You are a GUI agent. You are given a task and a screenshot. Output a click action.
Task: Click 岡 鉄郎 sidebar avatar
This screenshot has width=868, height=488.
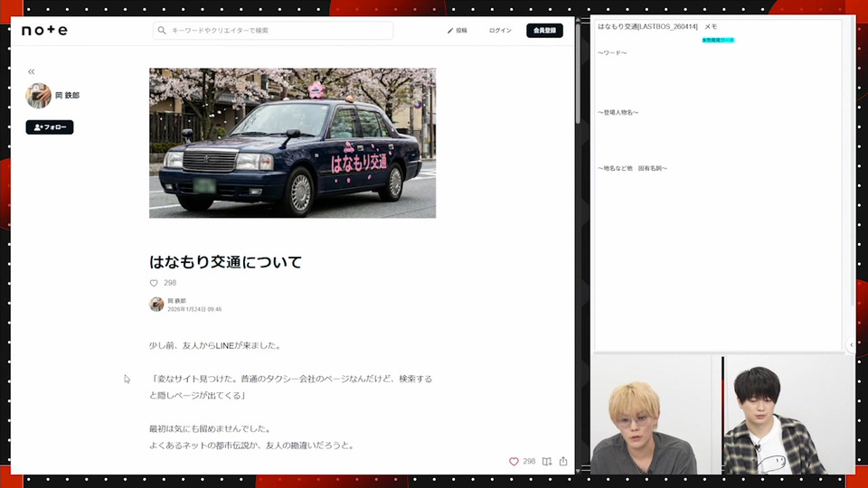pos(38,96)
